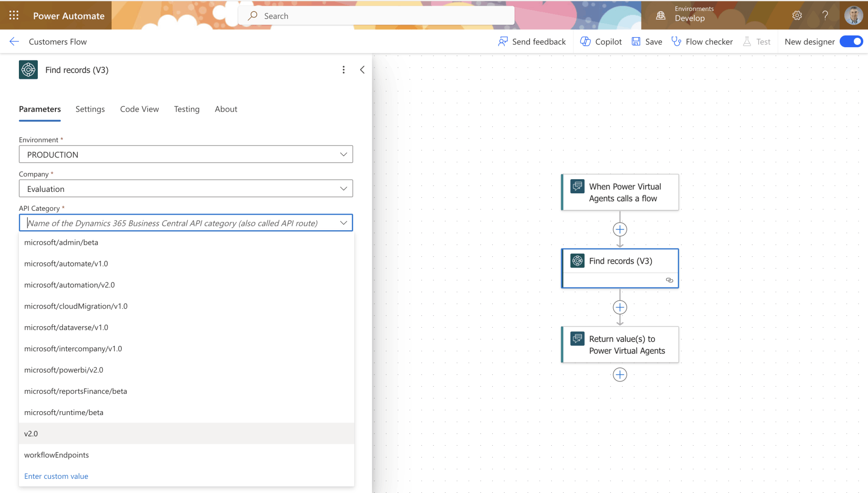Image resolution: width=868 pixels, height=493 pixels.
Task: Open the Copilot pane
Action: (x=601, y=42)
